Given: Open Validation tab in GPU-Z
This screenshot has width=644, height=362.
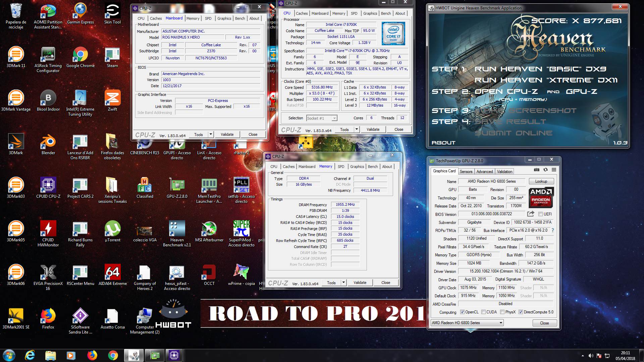Looking at the screenshot, I should 504,171.
